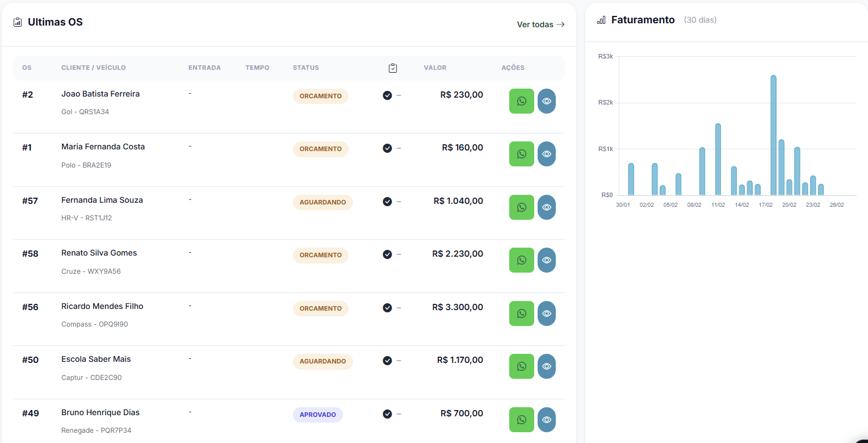This screenshot has height=443, width=868.
Task: Click WhatsApp button for OS #57
Action: 521,207
